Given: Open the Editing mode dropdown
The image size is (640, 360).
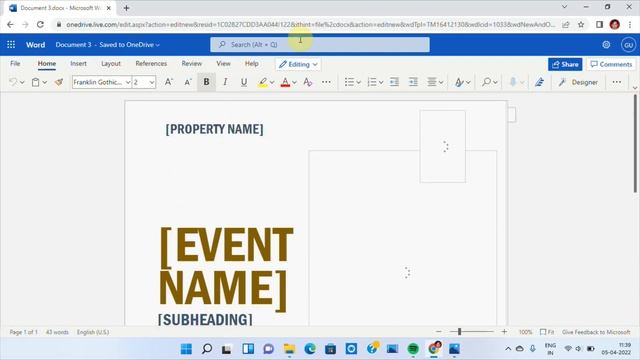Looking at the screenshot, I should click(298, 64).
